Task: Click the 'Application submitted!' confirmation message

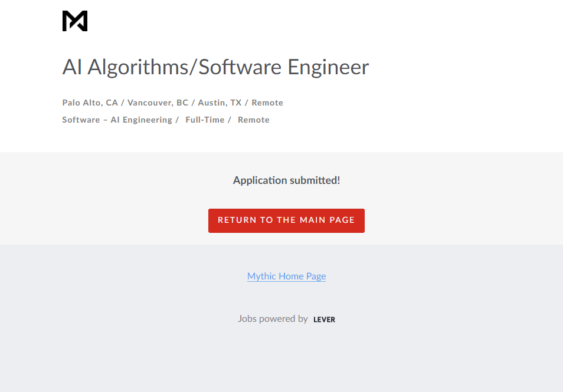Action: click(286, 180)
